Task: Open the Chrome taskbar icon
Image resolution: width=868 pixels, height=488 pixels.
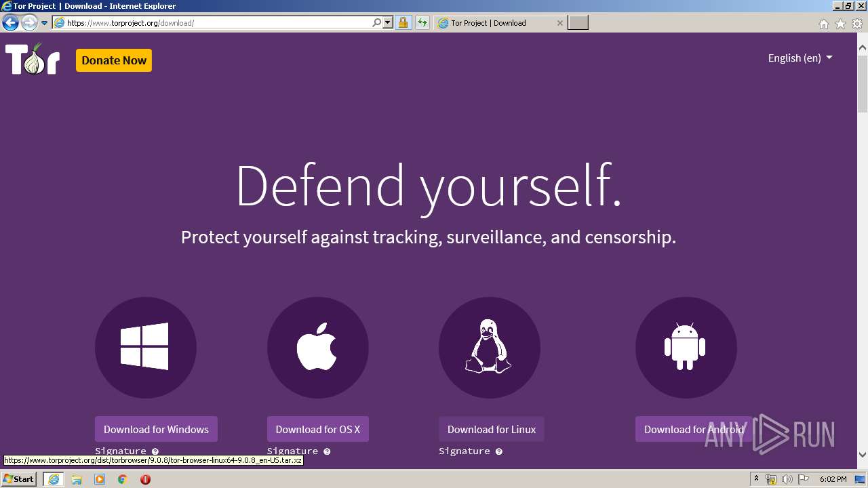Action: (x=123, y=479)
